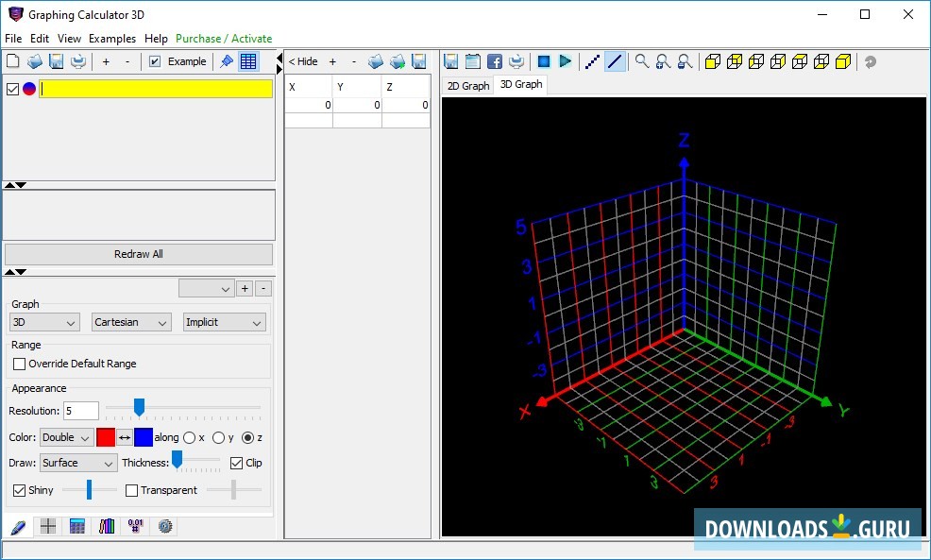Open the Cartesian coordinate dropdown
The height and width of the screenshot is (560, 931).
click(x=131, y=322)
